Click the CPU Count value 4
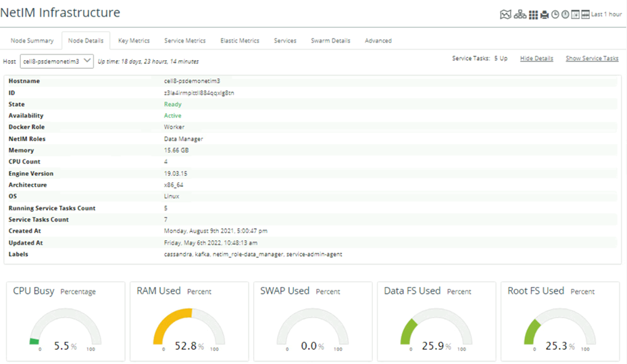 (166, 162)
